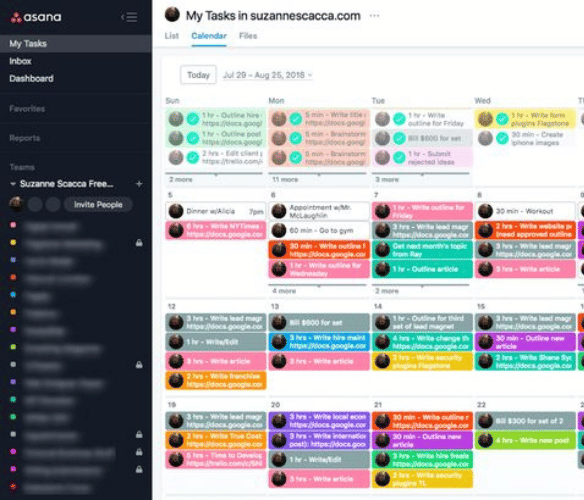Collapse the sidebar with hamburger icon

coord(130,17)
